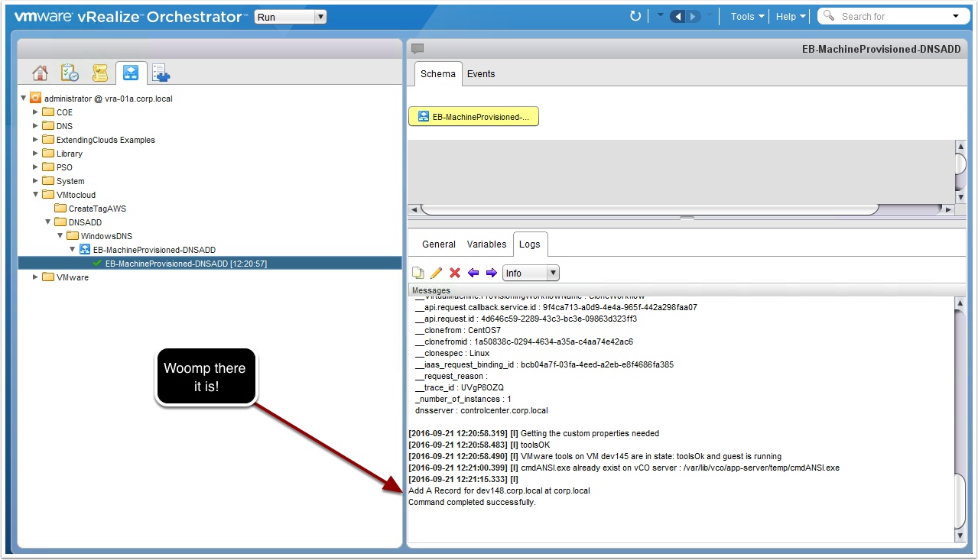
Task: Copy log messages with the copy icon
Action: click(x=418, y=273)
